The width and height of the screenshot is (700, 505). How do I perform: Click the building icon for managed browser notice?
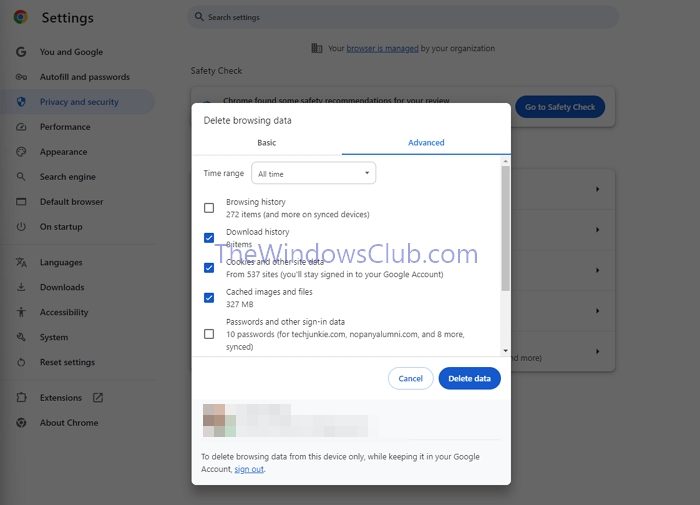317,48
